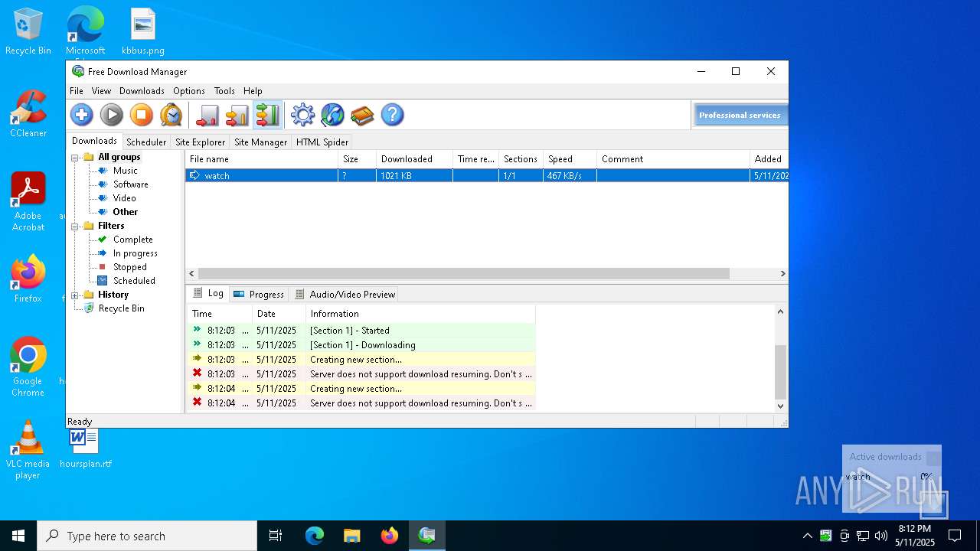
Task: Open VLC media player desktop icon
Action: point(28,450)
